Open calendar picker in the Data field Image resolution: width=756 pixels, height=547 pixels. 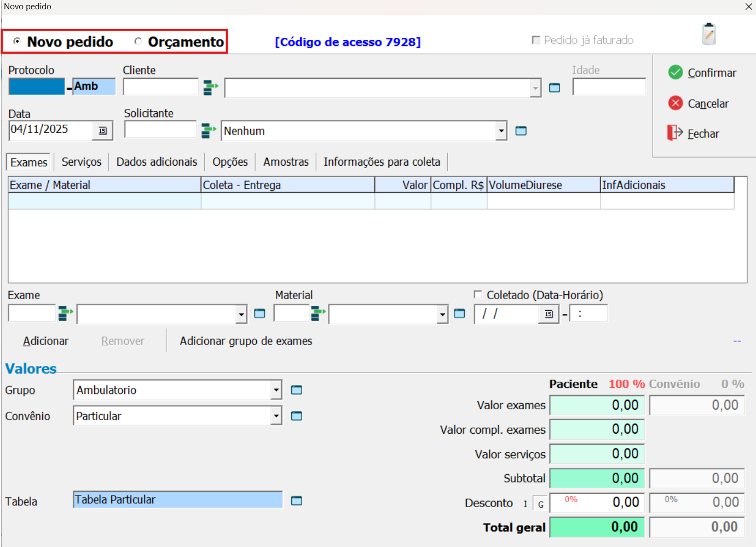coord(102,131)
